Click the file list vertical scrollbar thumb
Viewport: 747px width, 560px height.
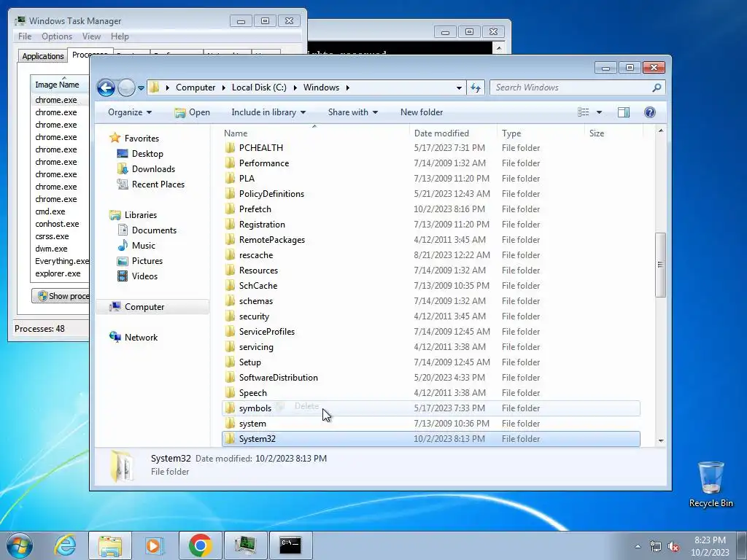[x=660, y=265]
